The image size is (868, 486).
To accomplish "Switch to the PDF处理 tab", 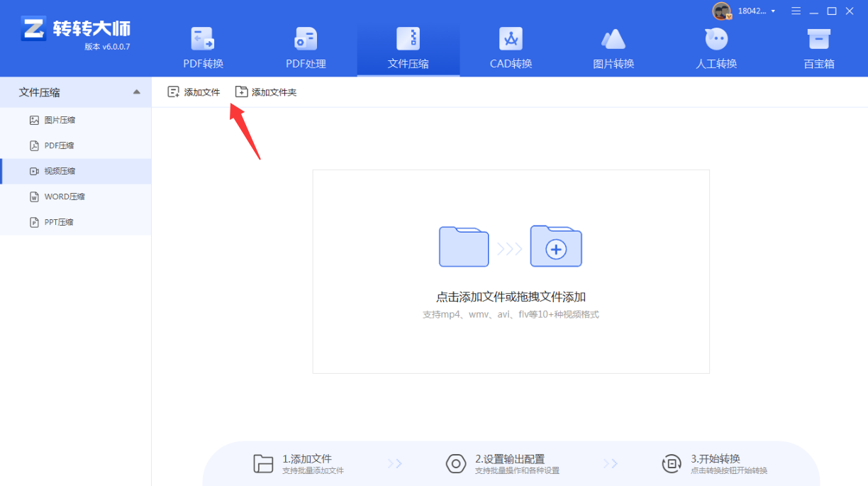I will click(x=306, y=48).
